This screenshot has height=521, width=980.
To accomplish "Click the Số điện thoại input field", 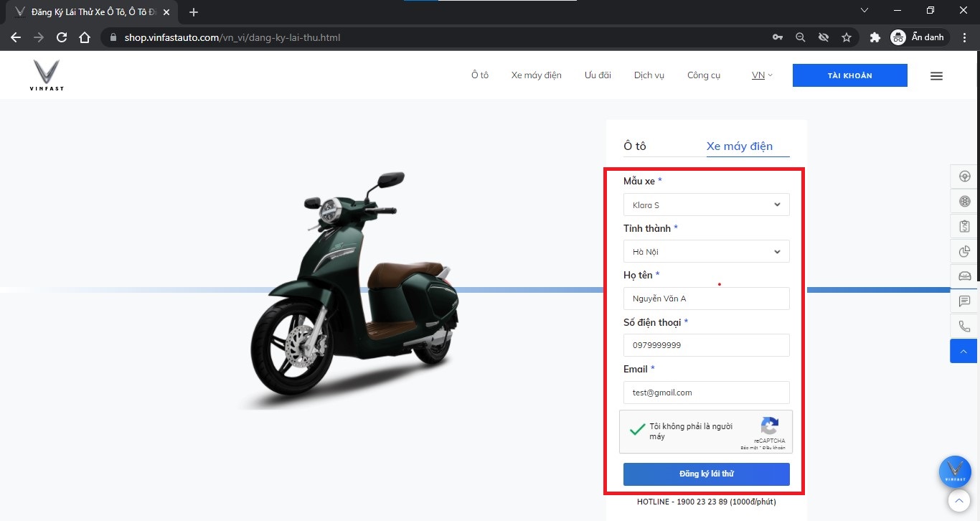I will pos(707,345).
